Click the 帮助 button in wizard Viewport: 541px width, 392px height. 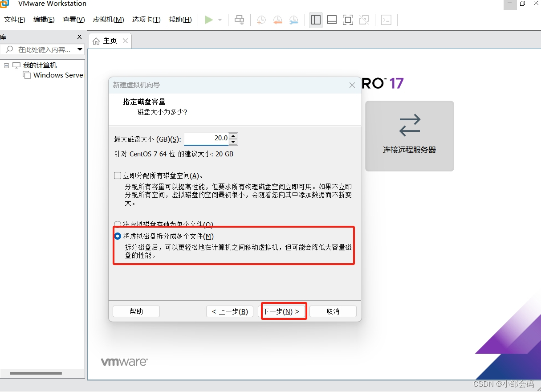(x=136, y=311)
